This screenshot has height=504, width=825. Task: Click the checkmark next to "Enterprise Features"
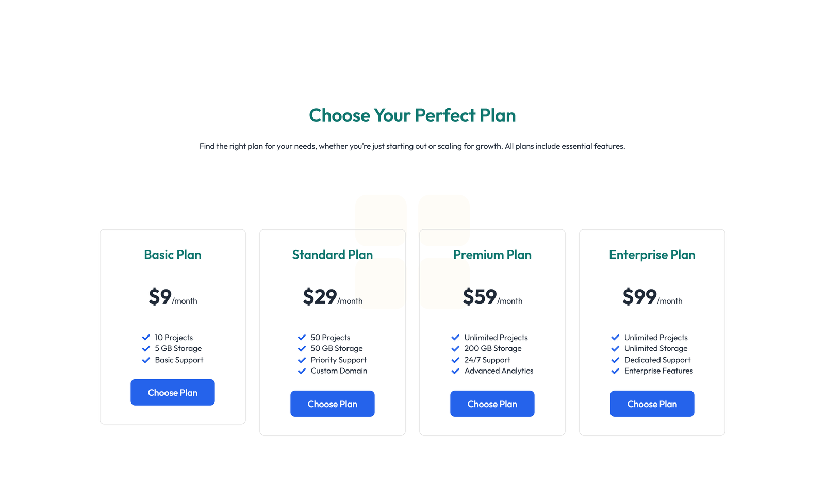tap(615, 371)
